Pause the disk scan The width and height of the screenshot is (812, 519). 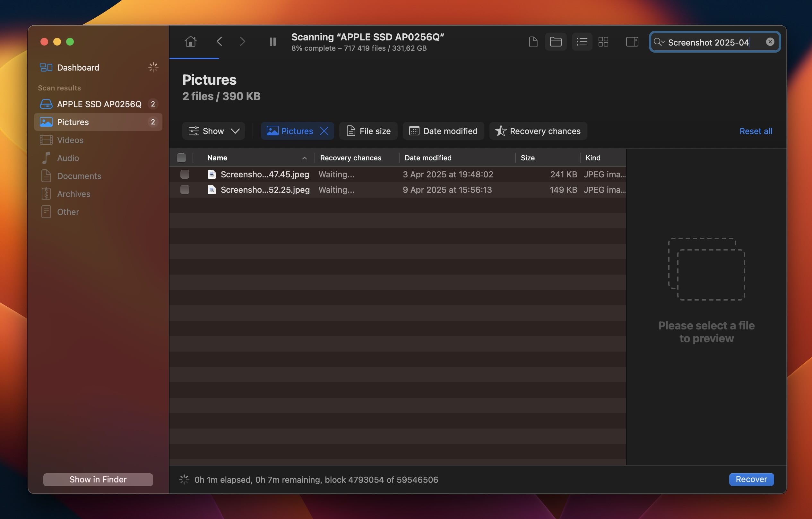coord(272,42)
